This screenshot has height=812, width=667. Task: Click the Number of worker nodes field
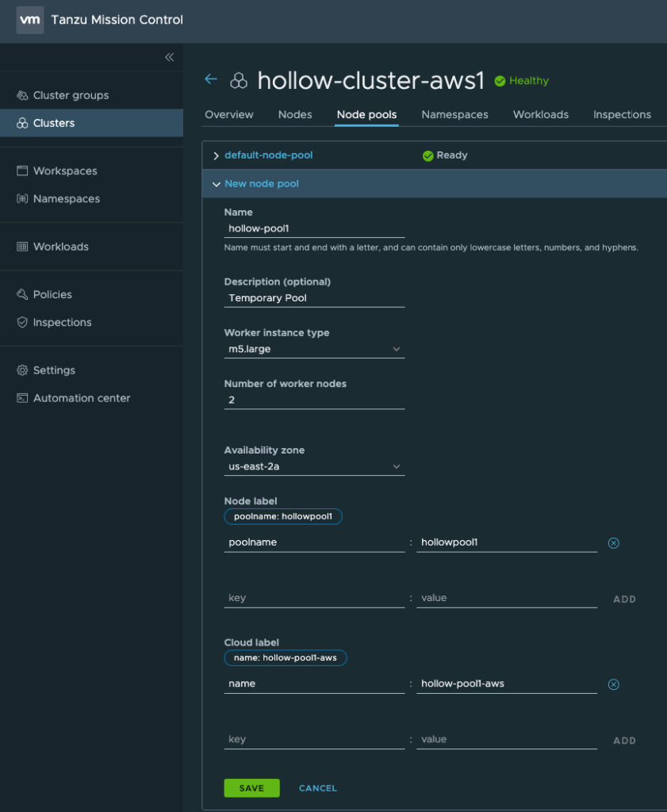314,400
